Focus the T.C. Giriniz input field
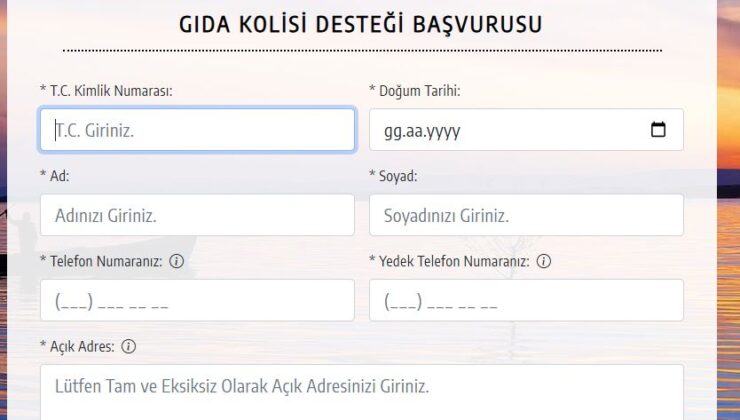This screenshot has width=740, height=420. [x=197, y=130]
